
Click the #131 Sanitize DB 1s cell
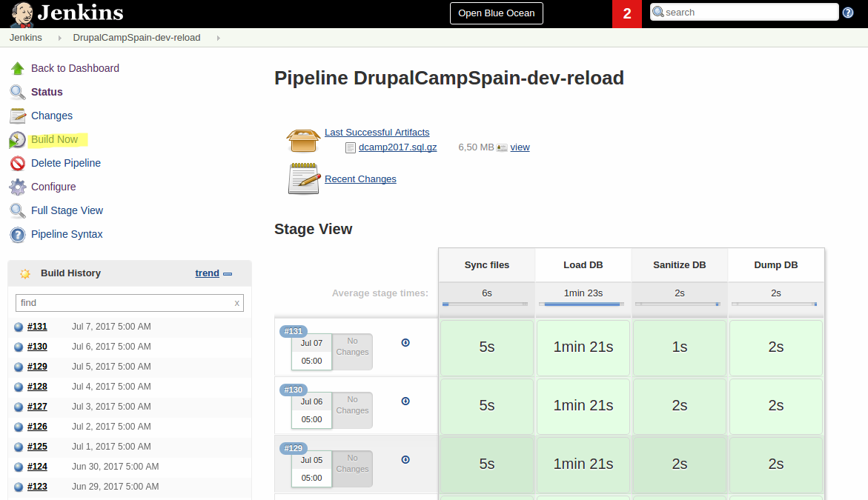680,347
